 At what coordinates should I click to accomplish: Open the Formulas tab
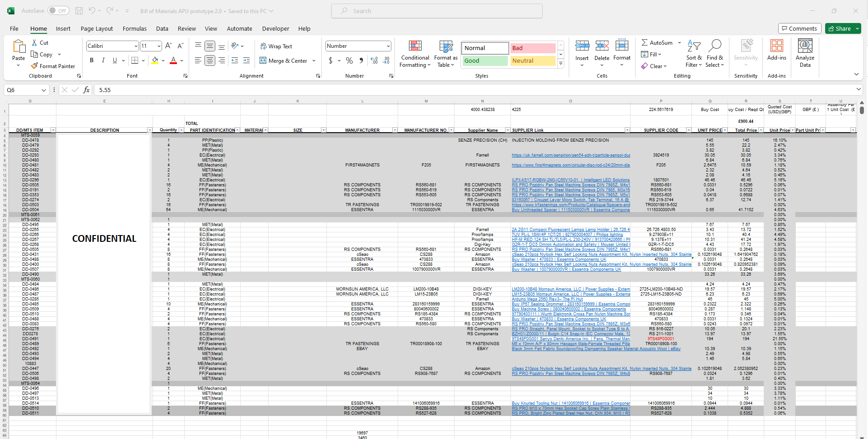pos(135,28)
